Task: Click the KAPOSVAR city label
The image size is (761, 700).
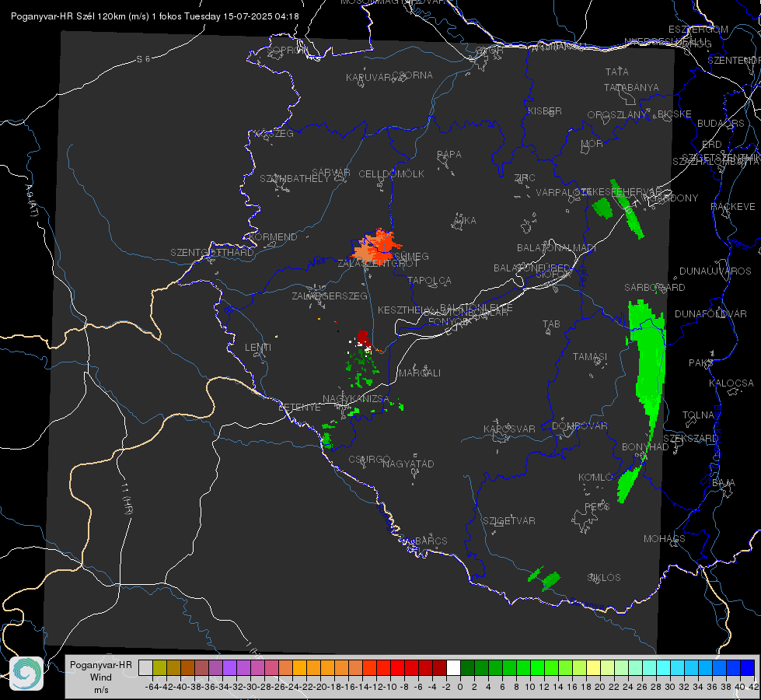Action: pos(509,429)
